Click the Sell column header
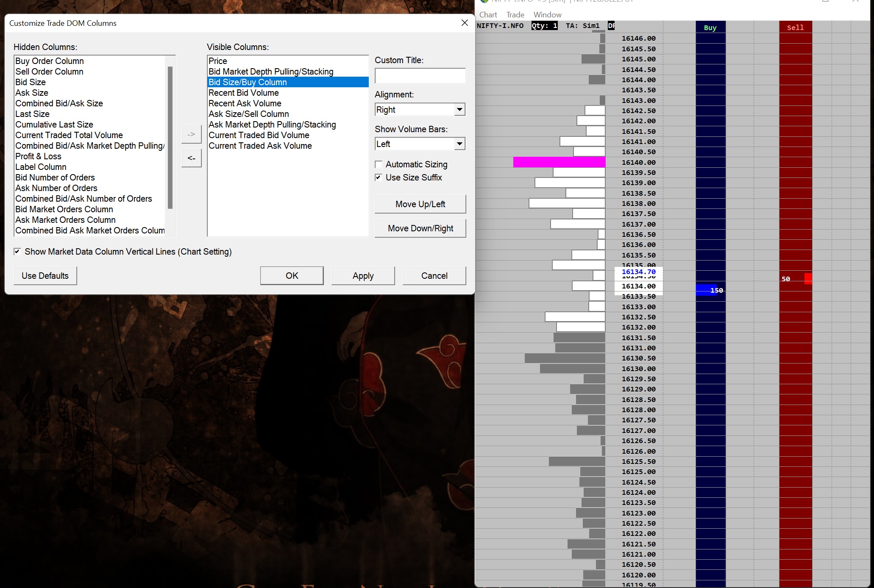 coord(795,28)
